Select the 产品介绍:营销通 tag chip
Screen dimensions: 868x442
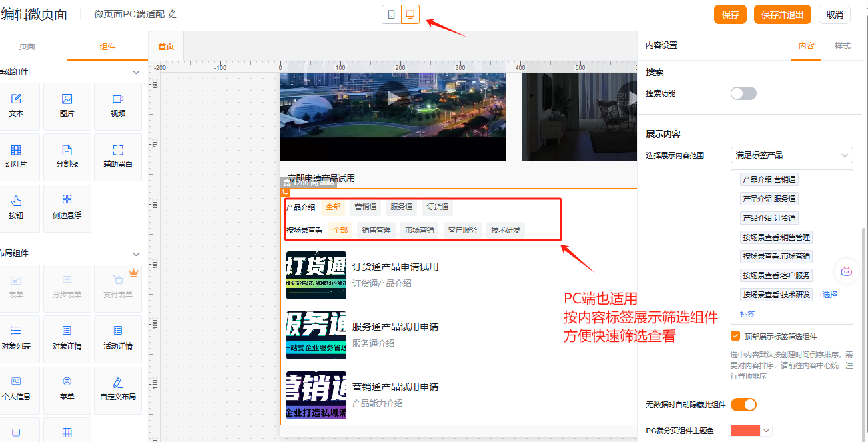coord(769,179)
